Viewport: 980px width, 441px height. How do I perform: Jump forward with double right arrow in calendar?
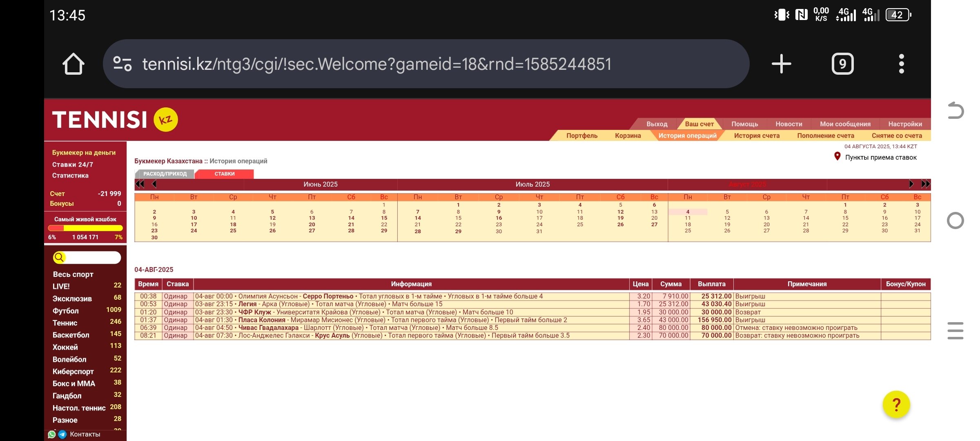coord(925,184)
